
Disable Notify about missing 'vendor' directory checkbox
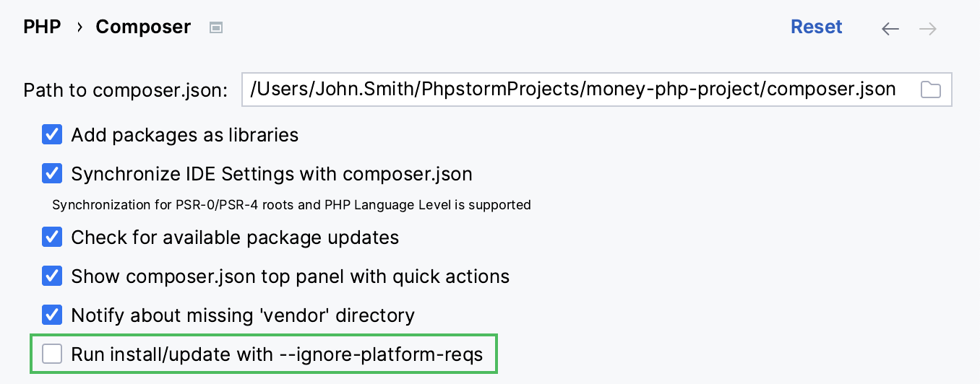tap(52, 315)
